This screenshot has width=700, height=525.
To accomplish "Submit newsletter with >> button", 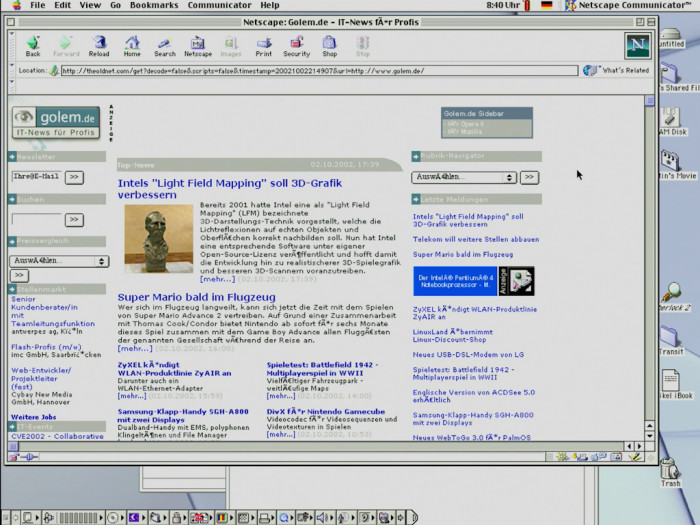I will 74,177.
